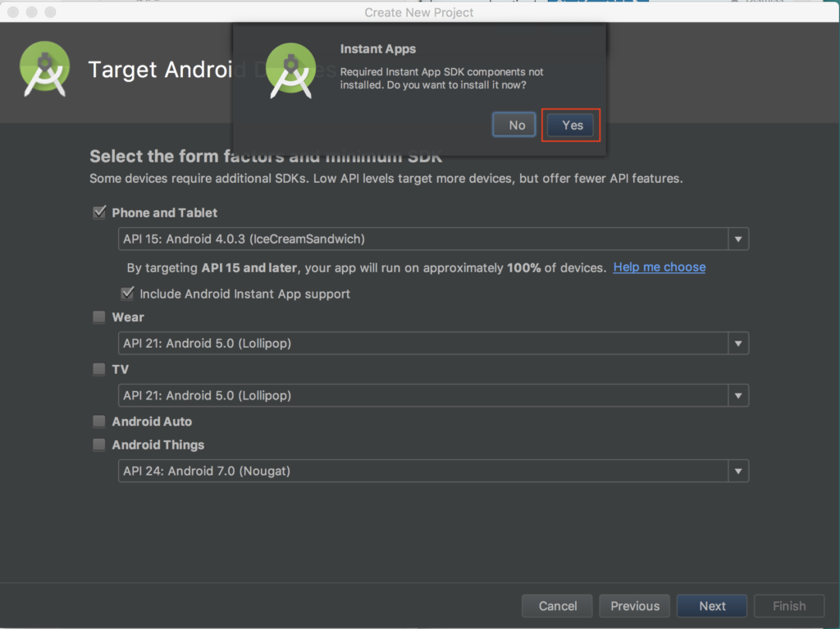Enable the Android Things checkbox
Screen dimensions: 840x629
tap(99, 444)
